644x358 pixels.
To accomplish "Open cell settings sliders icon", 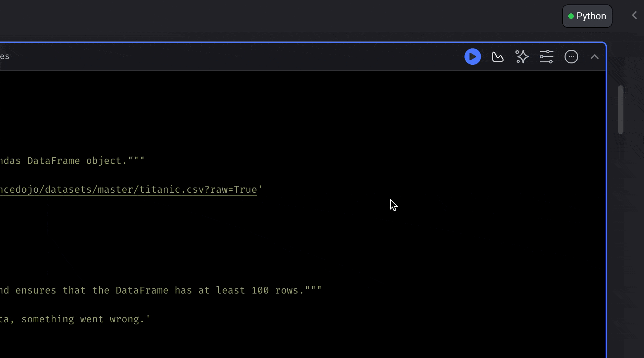I will pyautogui.click(x=546, y=57).
